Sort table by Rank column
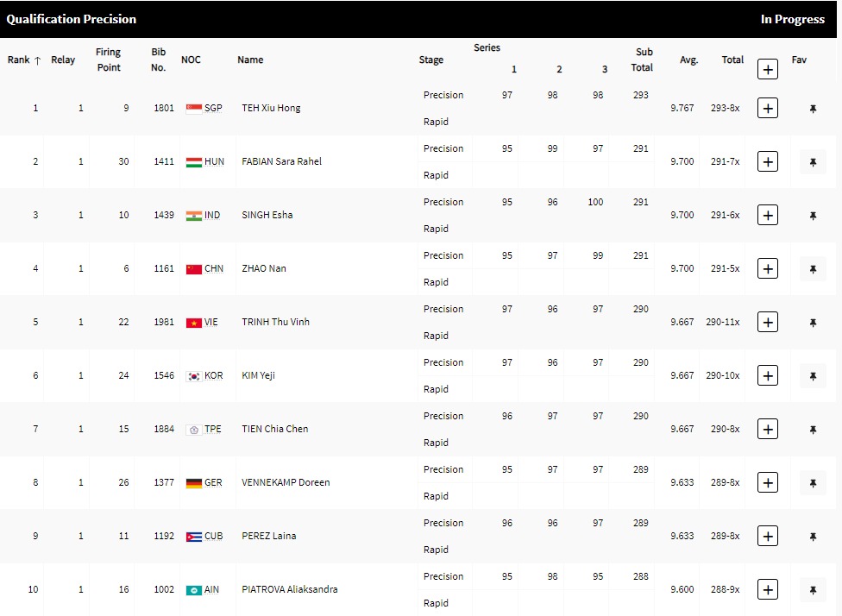The width and height of the screenshot is (842, 616). (24, 60)
